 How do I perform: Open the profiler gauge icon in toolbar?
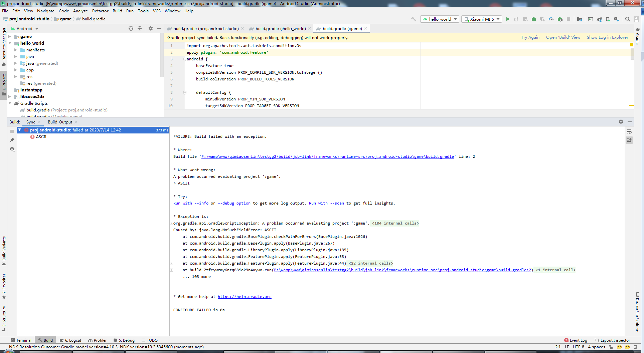(551, 19)
